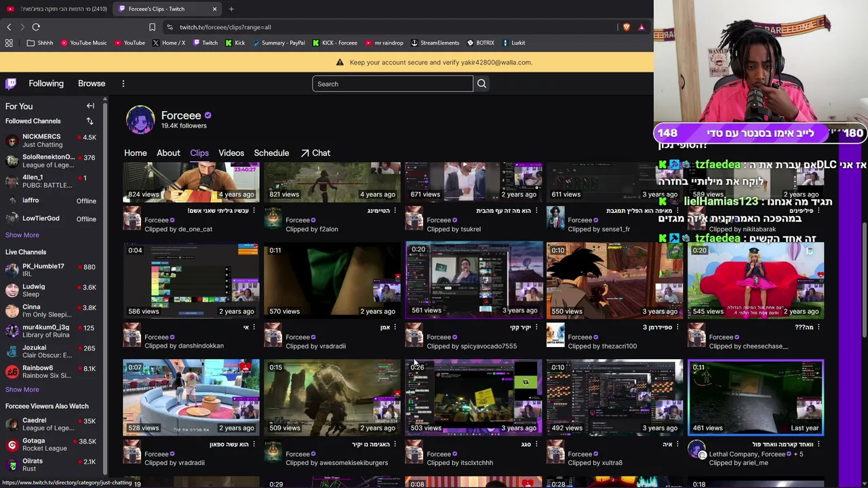Open the Lurkit bookmark

[x=514, y=43]
